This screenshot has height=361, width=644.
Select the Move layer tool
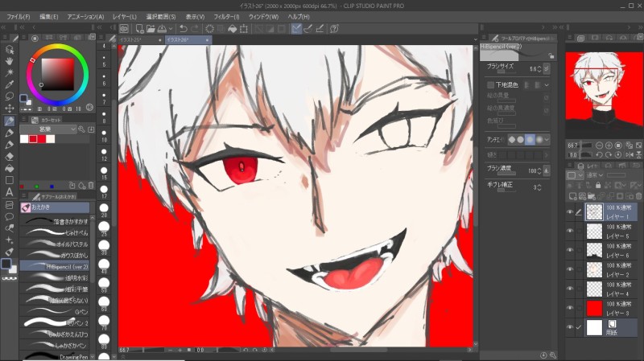coord(9,109)
